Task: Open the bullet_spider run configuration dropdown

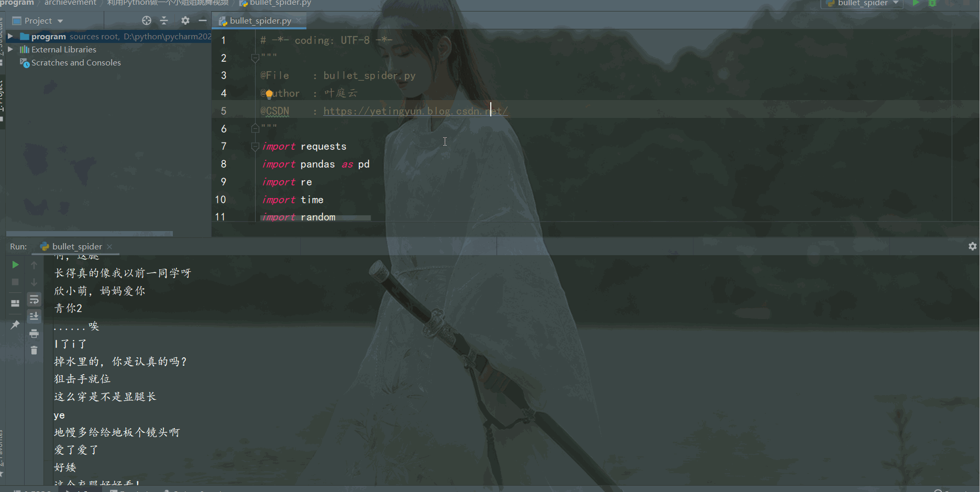Action: point(863,3)
